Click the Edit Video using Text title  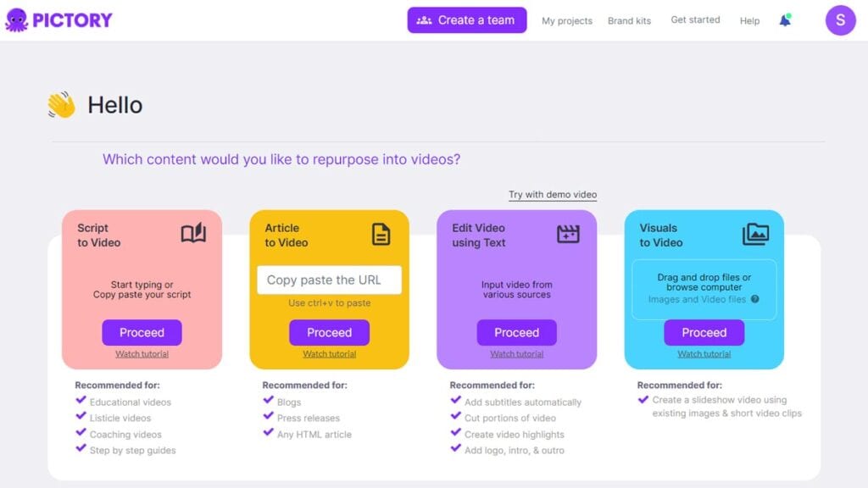coord(478,236)
